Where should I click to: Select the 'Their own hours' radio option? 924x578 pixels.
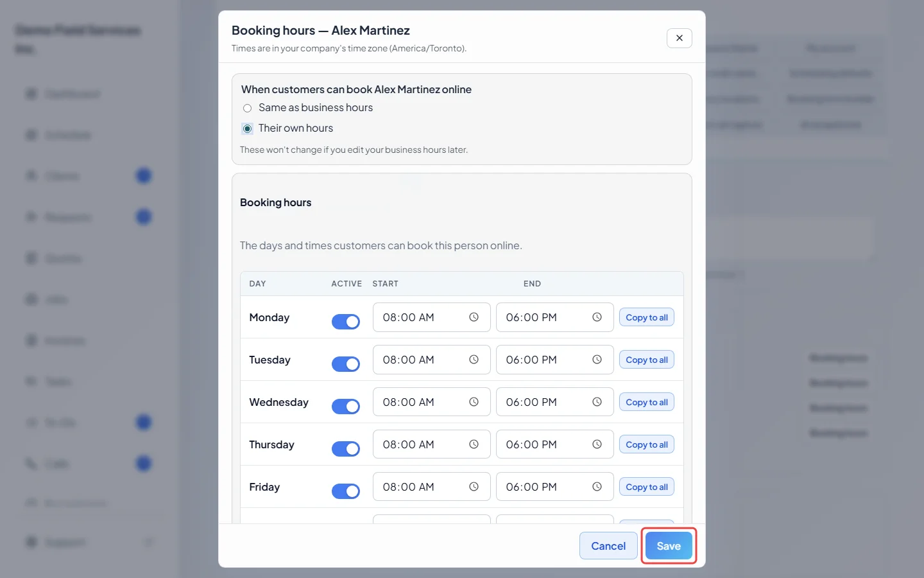coord(247,128)
